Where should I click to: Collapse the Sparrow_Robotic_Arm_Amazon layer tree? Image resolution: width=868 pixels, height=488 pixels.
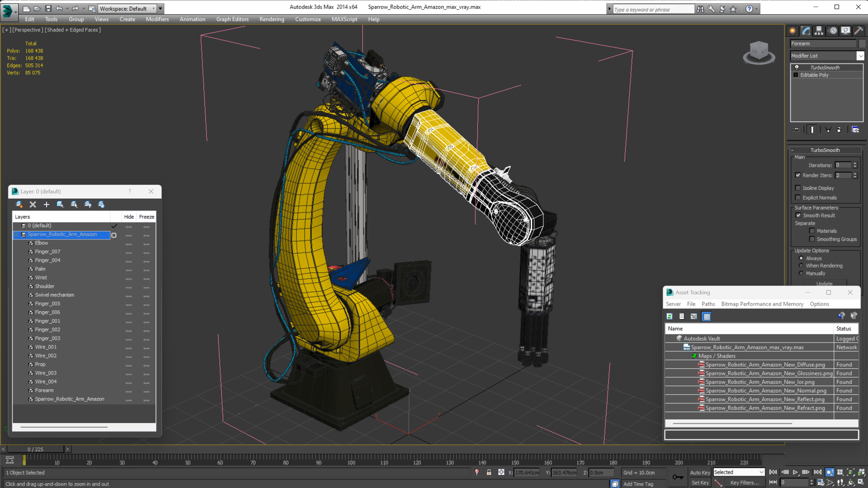click(16, 234)
